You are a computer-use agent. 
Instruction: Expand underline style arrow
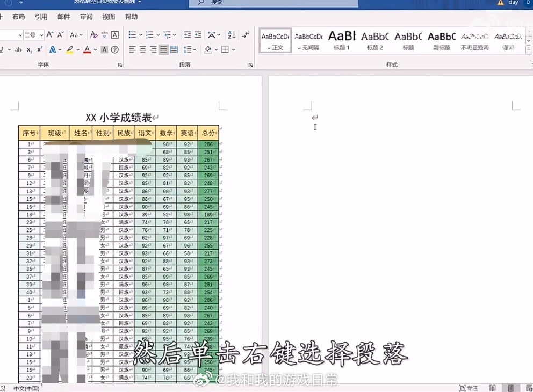pyautogui.click(x=9, y=50)
